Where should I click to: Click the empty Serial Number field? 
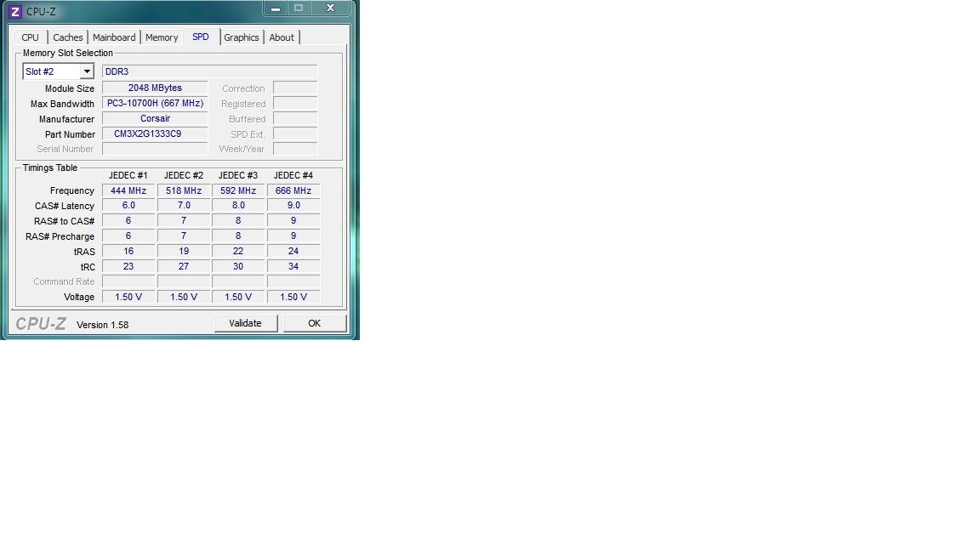[154, 149]
